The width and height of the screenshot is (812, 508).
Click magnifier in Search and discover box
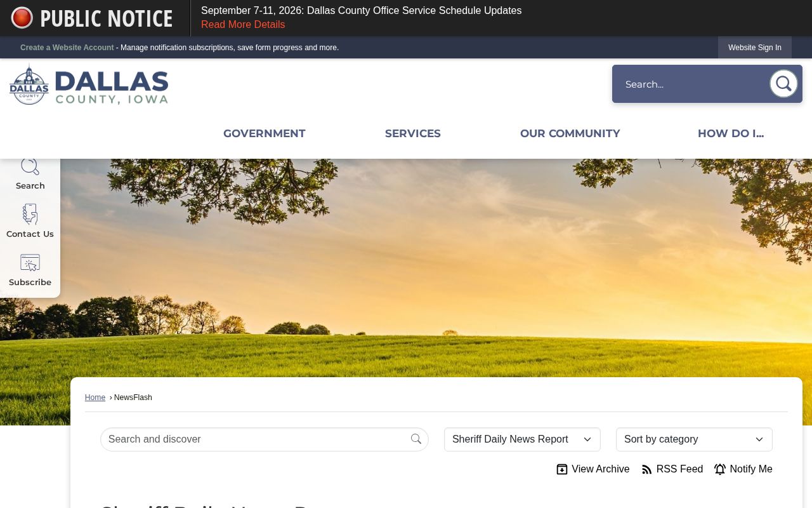tap(416, 439)
